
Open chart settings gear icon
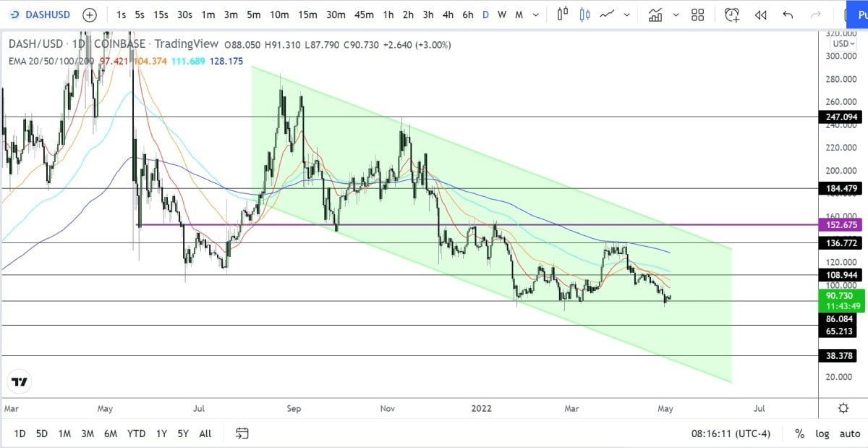(843, 408)
